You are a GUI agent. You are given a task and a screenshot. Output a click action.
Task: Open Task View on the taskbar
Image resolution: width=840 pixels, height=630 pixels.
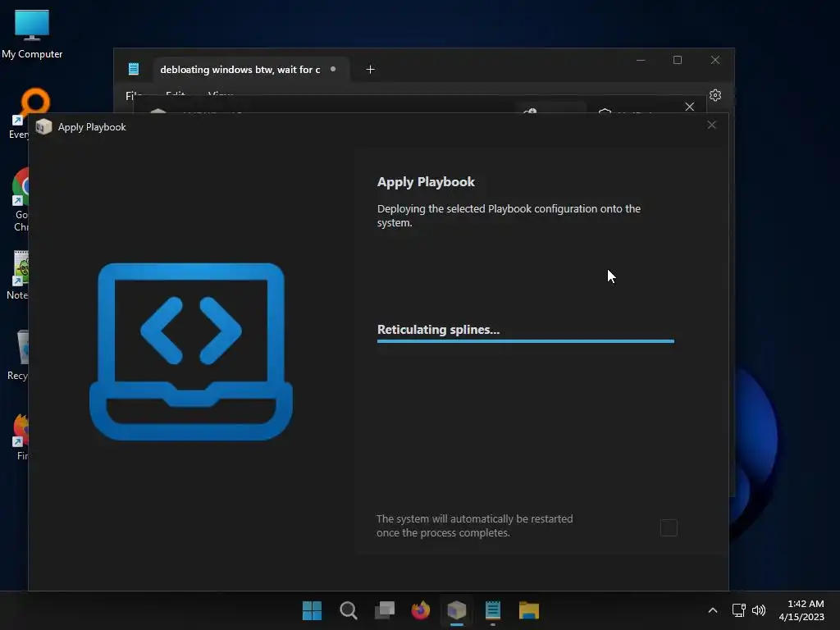click(x=384, y=610)
